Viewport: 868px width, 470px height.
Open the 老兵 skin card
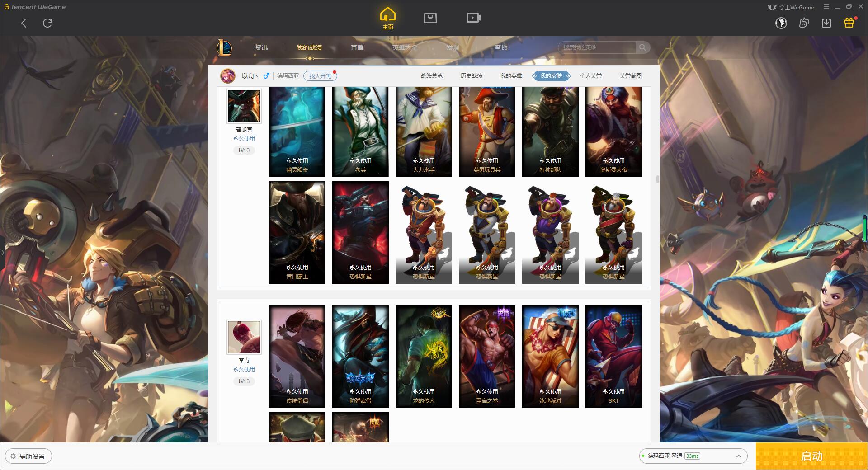(360, 132)
